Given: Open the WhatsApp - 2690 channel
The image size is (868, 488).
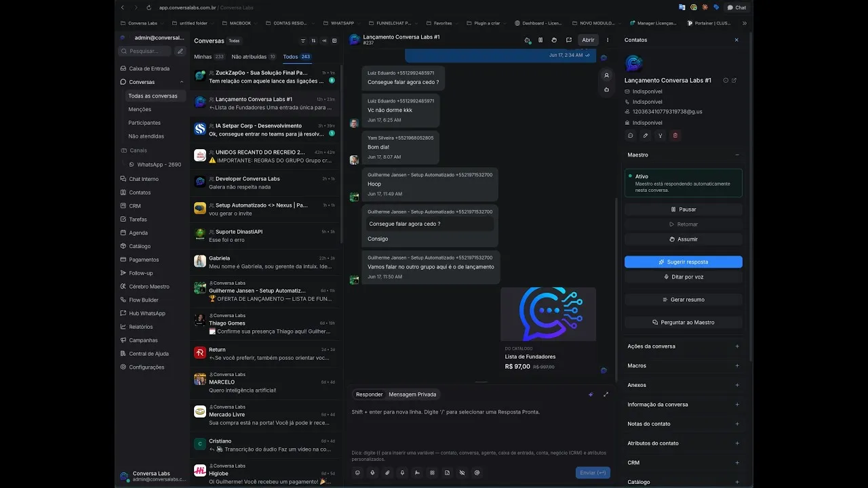Looking at the screenshot, I should click(x=155, y=165).
